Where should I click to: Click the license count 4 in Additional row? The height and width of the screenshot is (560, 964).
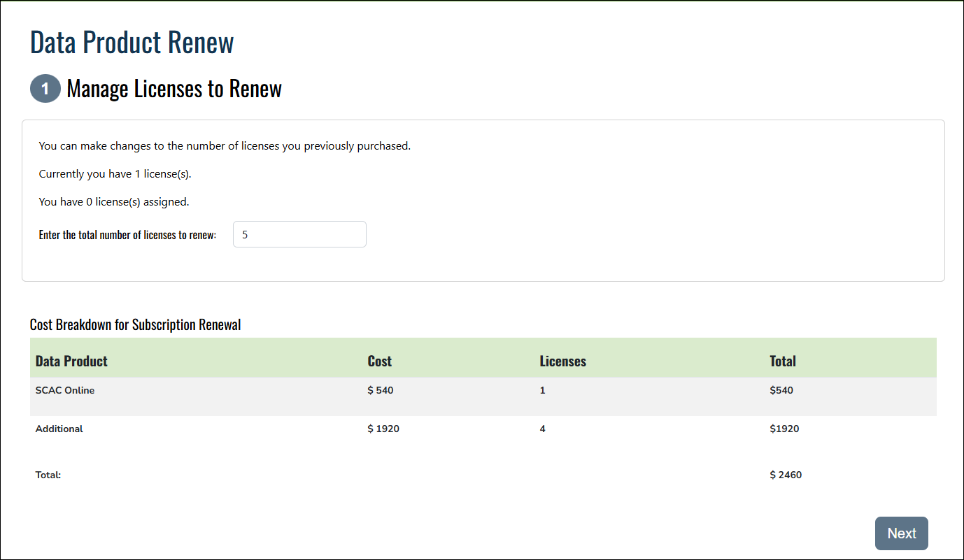coord(543,429)
